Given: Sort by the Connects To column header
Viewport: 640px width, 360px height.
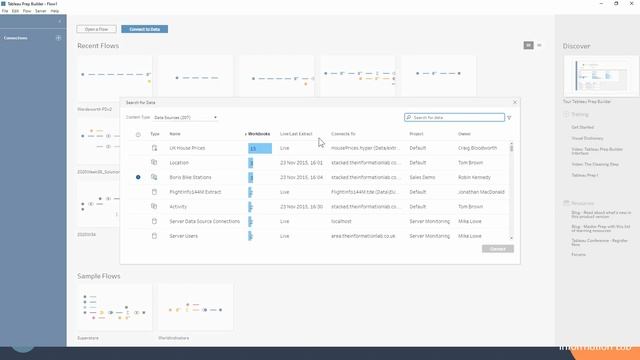Looking at the screenshot, I should coord(343,134).
